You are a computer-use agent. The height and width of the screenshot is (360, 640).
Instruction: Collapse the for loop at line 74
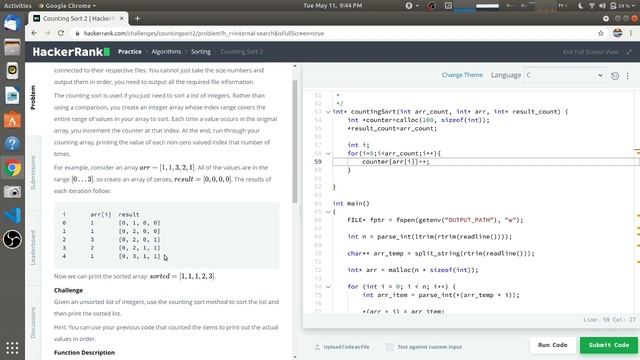coord(328,287)
